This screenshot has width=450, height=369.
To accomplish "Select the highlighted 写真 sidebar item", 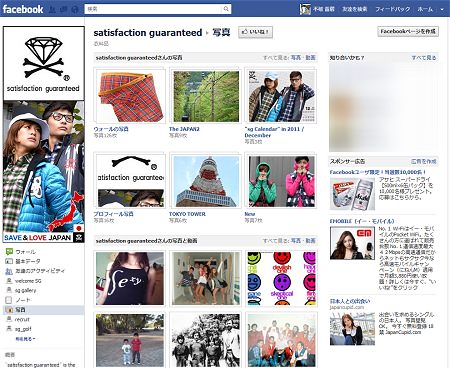I will click(x=43, y=310).
